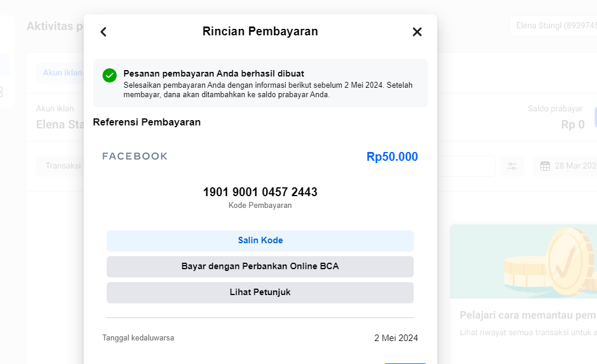
Task: Click the Rp50.000 amount
Action: tap(392, 157)
